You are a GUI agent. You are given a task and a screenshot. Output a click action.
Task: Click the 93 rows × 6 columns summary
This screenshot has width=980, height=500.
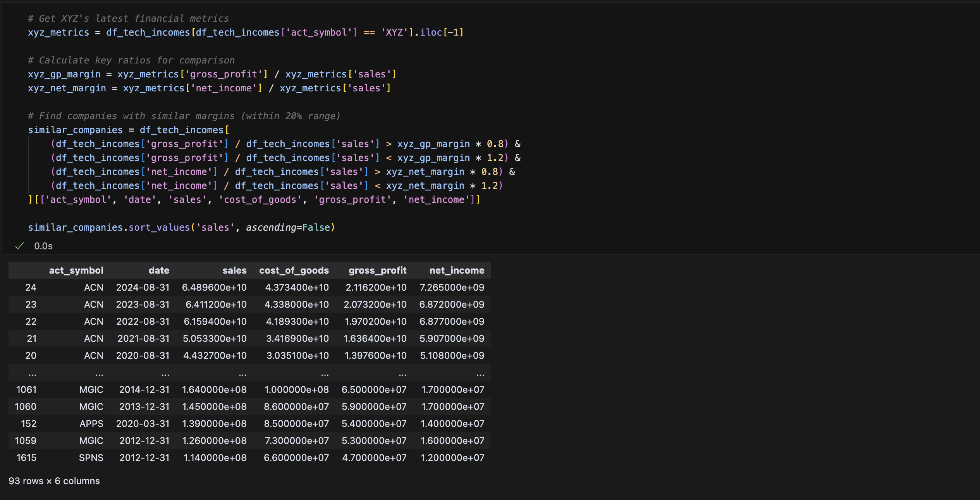click(x=54, y=481)
